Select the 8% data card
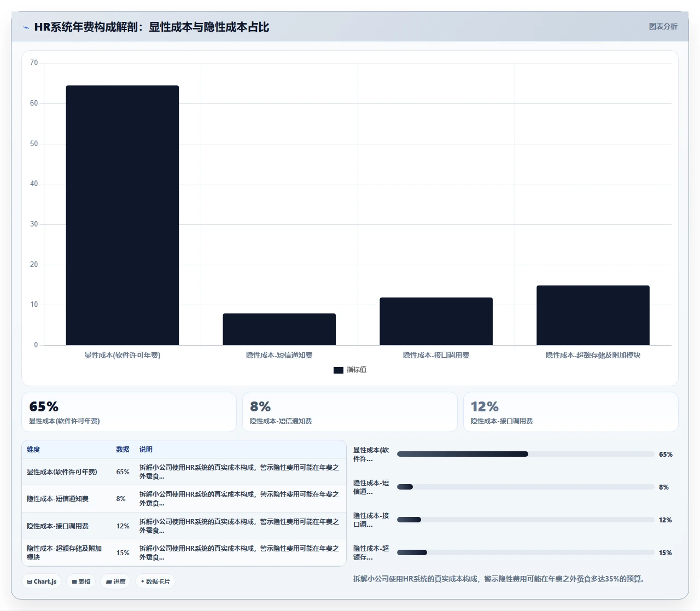 pyautogui.click(x=350, y=412)
